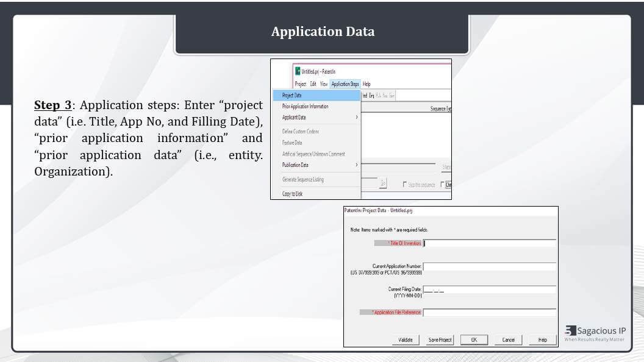Select the Application File Reference field
The width and height of the screenshot is (644, 362).
point(490,313)
